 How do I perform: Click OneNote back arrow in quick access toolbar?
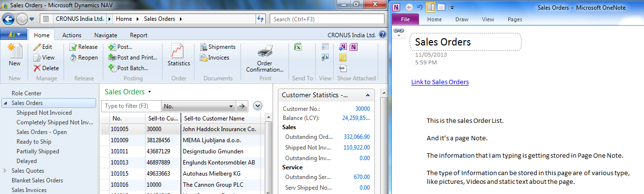[x=409, y=7]
